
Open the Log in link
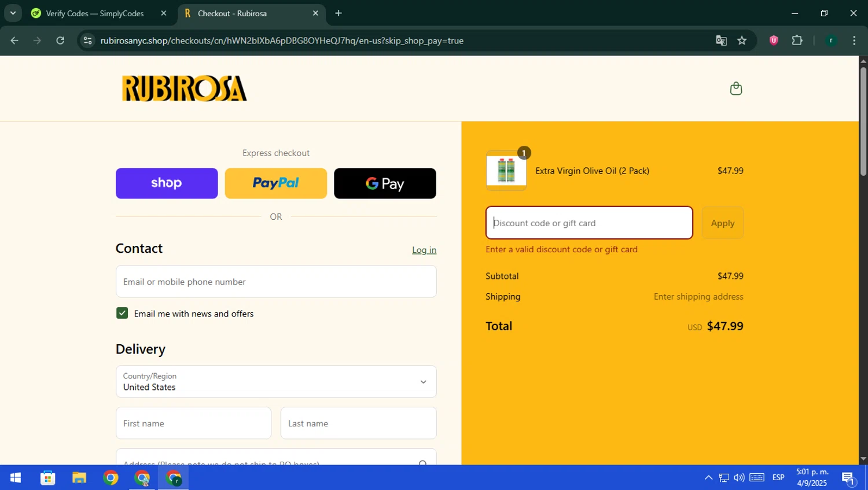424,250
